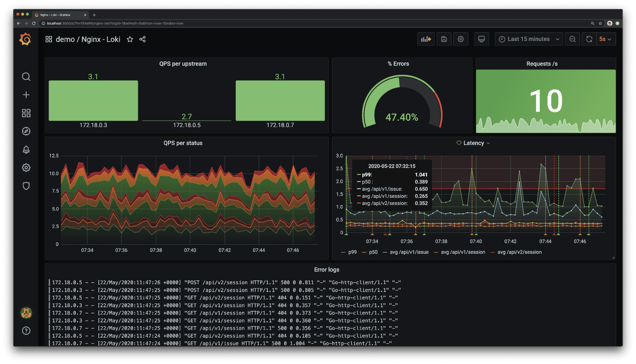The height and width of the screenshot is (364, 636).
Task: Open the demo / Nginx - Loki breadcrumb
Action: (88, 39)
